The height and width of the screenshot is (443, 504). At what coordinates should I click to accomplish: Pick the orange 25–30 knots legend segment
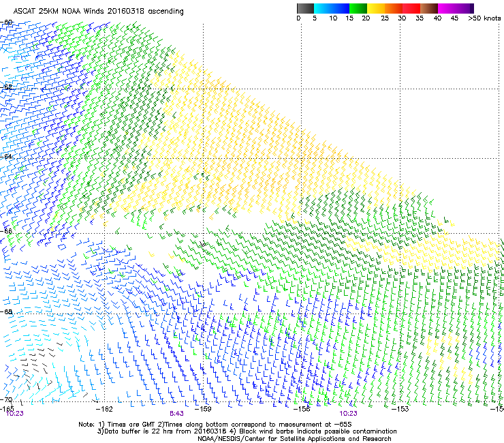[x=394, y=8]
